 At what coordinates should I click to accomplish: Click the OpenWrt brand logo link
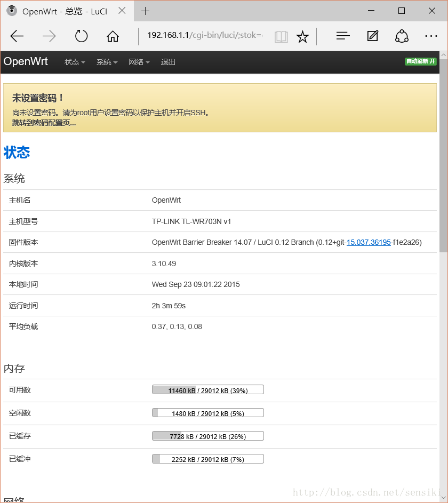click(x=26, y=61)
